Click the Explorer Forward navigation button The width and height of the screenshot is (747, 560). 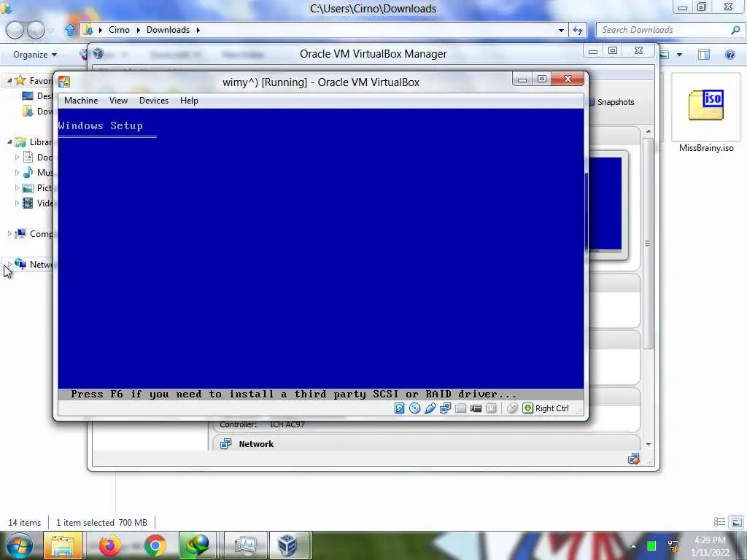[36, 30]
